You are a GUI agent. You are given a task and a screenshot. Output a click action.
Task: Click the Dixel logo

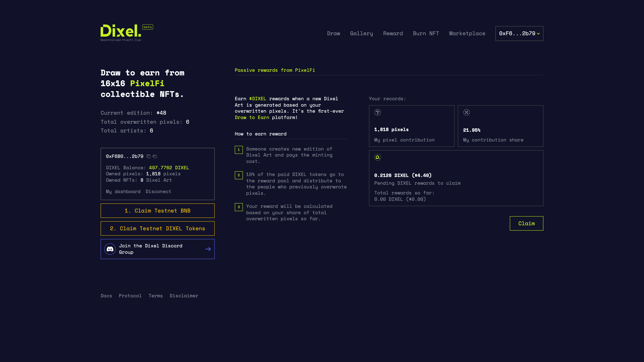click(121, 31)
